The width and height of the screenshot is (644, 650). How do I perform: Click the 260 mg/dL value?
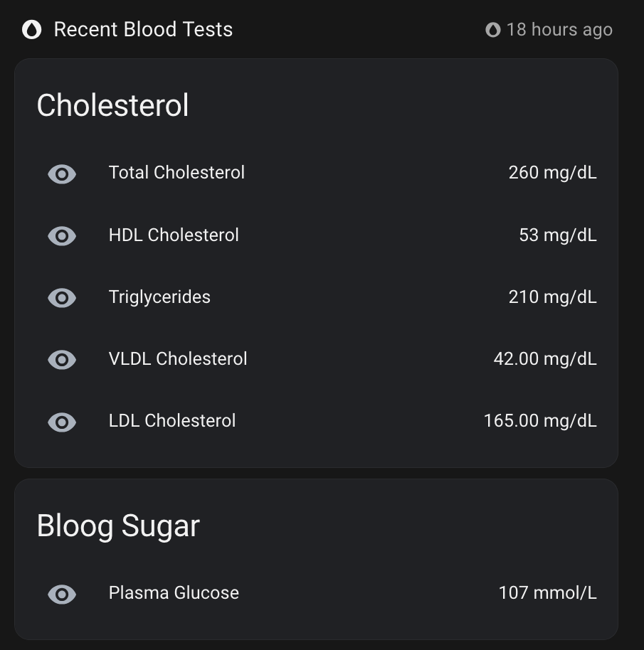(552, 172)
